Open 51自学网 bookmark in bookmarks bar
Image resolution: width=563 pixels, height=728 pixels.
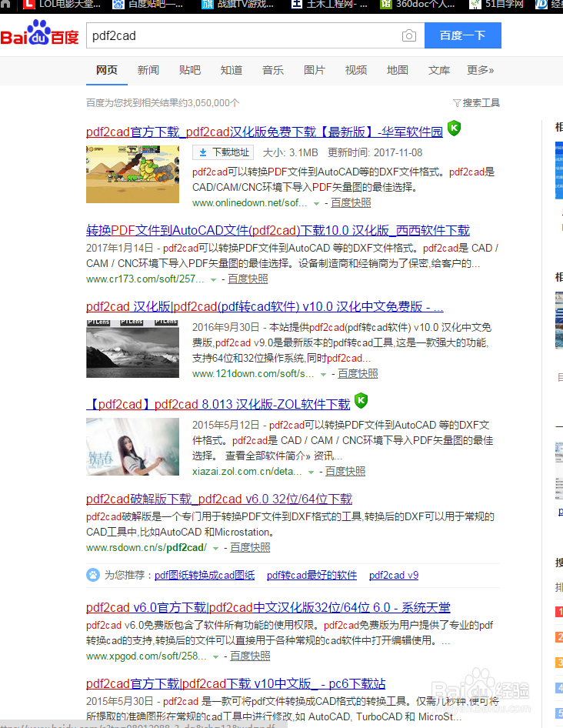[497, 5]
